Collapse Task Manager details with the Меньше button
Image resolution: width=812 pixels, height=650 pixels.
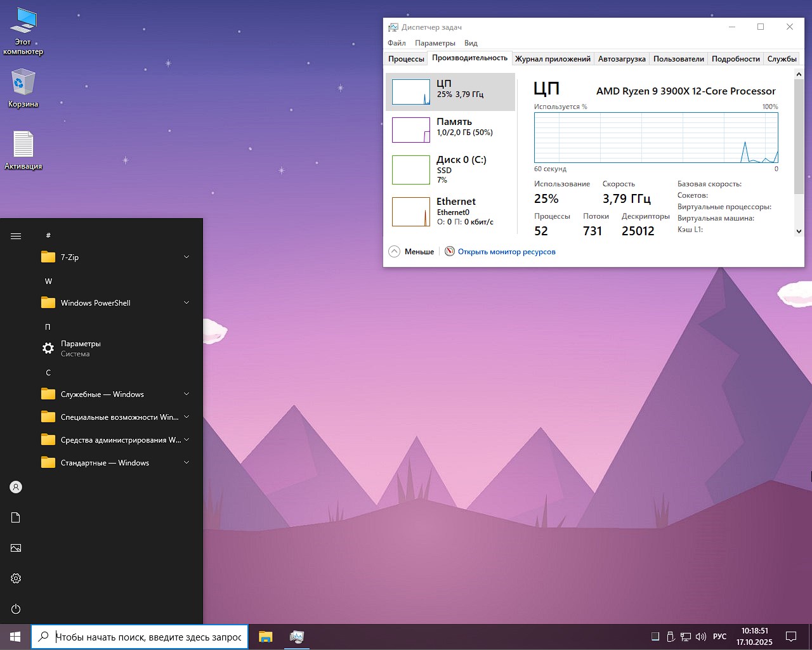pyautogui.click(x=411, y=251)
